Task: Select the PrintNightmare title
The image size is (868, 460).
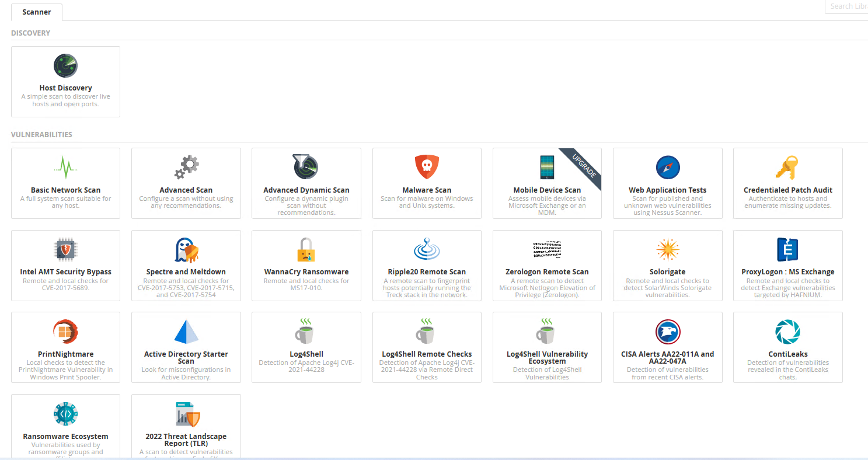Action: (x=65, y=354)
